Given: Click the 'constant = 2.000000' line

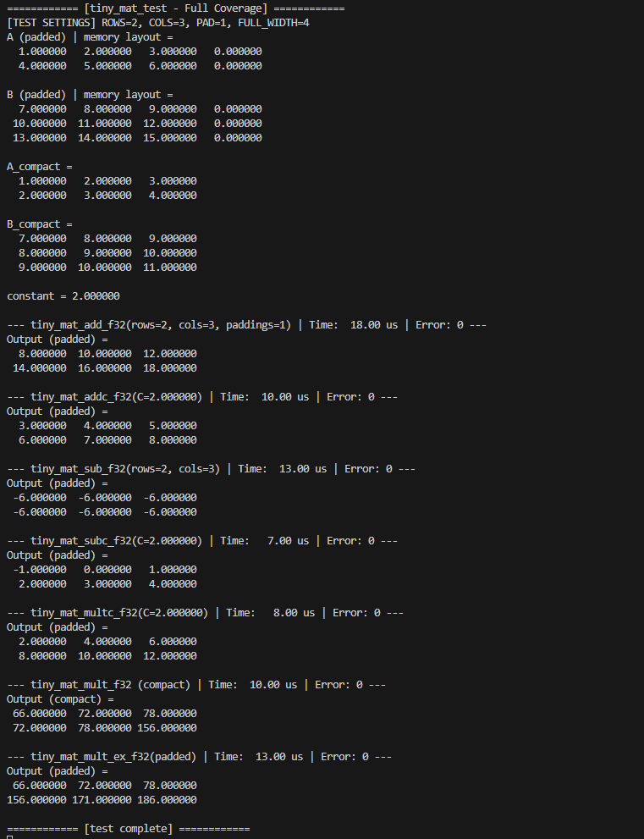Looking at the screenshot, I should [63, 296].
